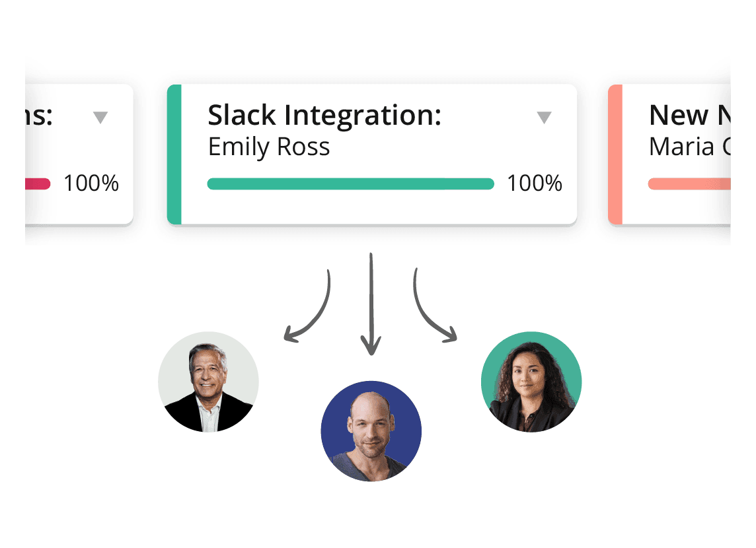Screen dimensions: 756x548
Task: Click the gray-haired man's avatar
Action: [x=208, y=382]
